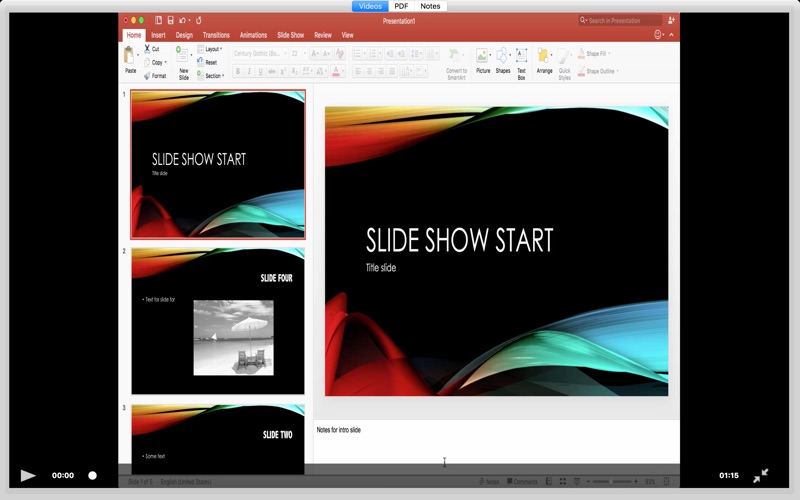The image size is (800, 500).
Task: Clear all text formatting icon
Action: click(340, 54)
